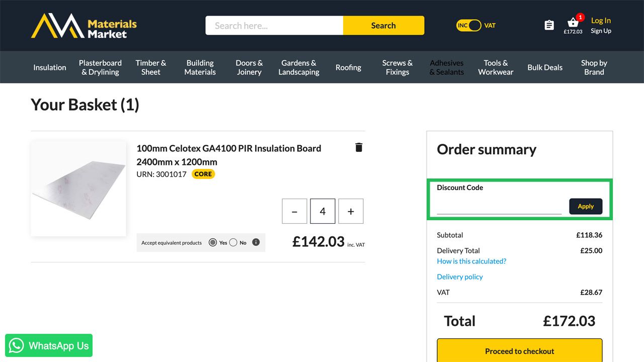The image size is (644, 362).
Task: Toggle the INC VAT switch
Action: (x=469, y=26)
